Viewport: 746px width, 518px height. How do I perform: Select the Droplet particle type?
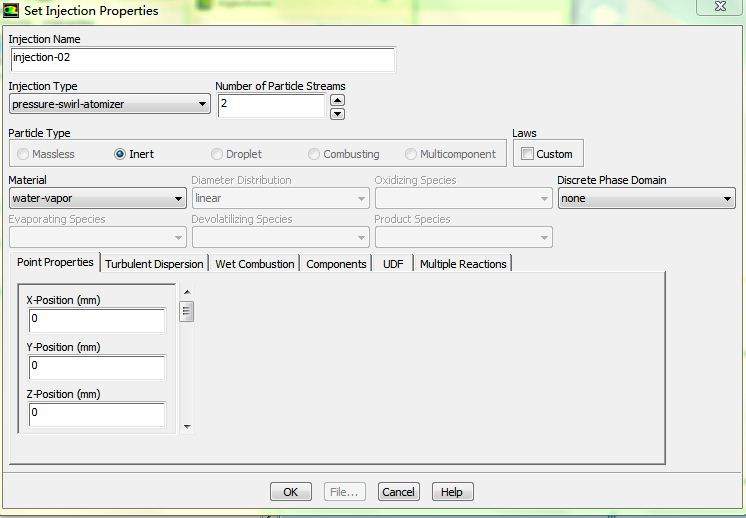tap(236, 154)
